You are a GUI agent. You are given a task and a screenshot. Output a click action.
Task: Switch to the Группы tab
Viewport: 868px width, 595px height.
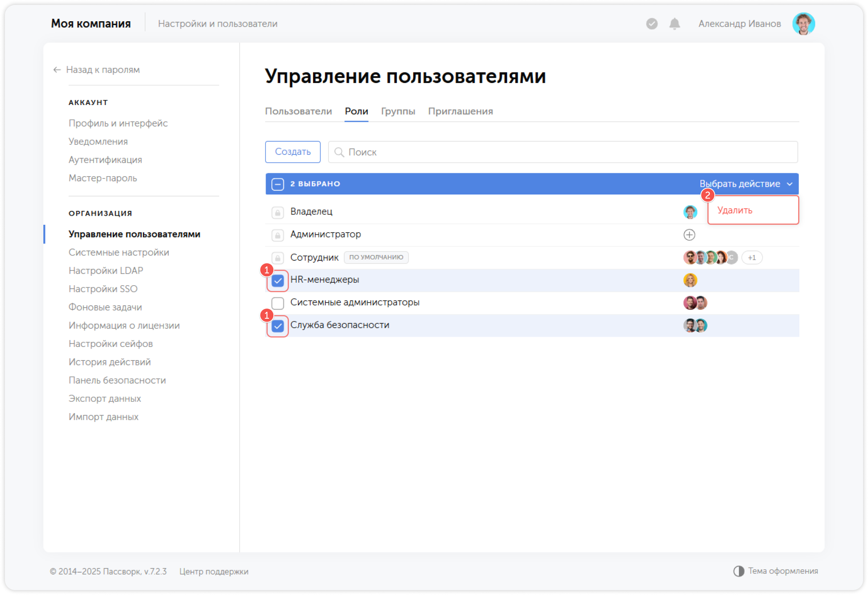pyautogui.click(x=398, y=111)
